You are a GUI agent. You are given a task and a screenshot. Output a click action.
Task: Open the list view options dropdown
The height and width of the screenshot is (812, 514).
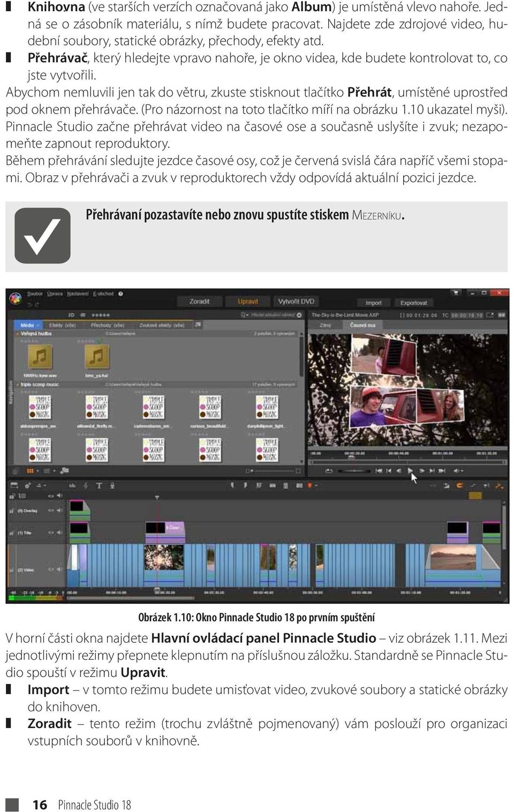click(54, 471)
